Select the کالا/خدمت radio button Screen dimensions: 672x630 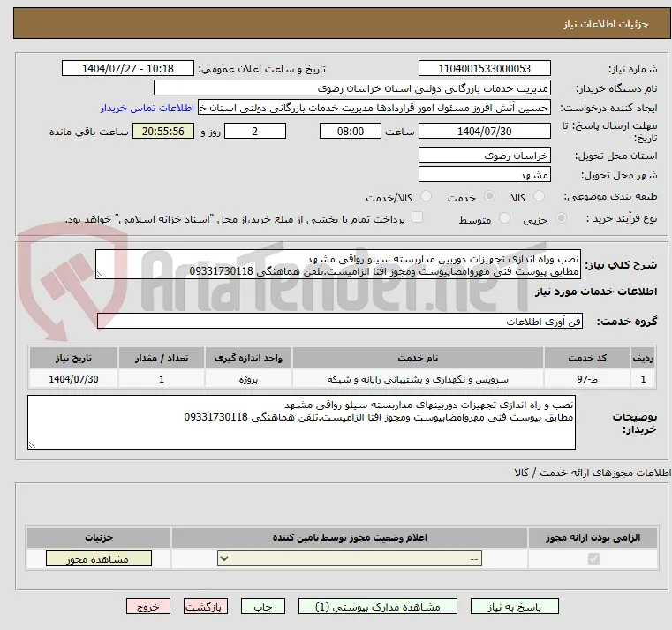[x=426, y=196]
